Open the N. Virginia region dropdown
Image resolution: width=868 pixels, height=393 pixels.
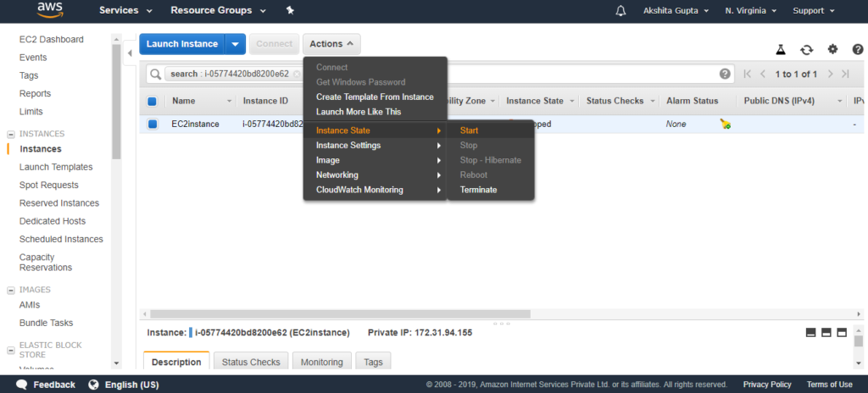click(751, 10)
